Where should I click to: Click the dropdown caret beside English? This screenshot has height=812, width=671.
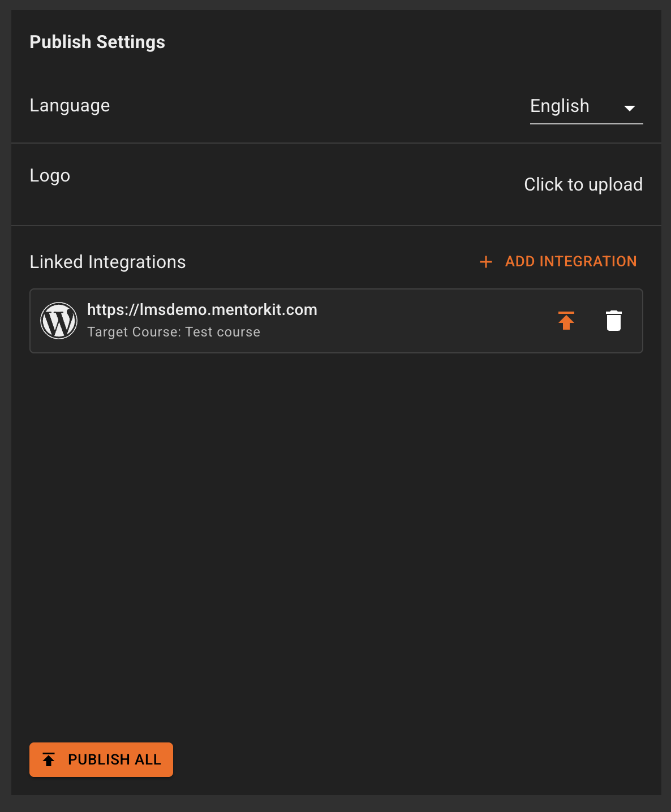630,108
